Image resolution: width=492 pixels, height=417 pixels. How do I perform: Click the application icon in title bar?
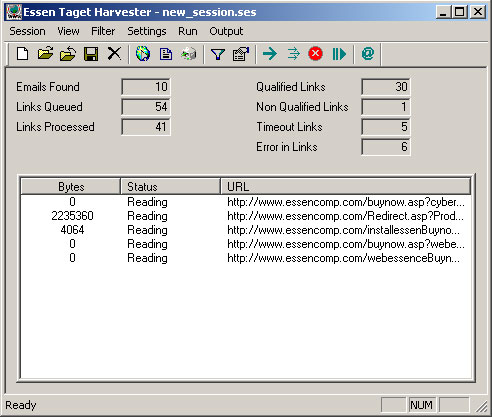pos(14,12)
